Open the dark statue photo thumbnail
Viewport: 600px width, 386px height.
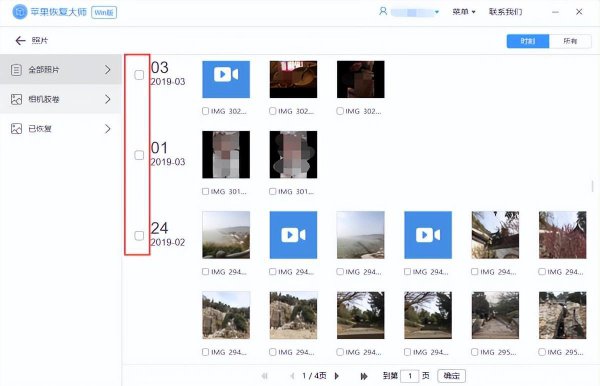pyautogui.click(x=361, y=79)
